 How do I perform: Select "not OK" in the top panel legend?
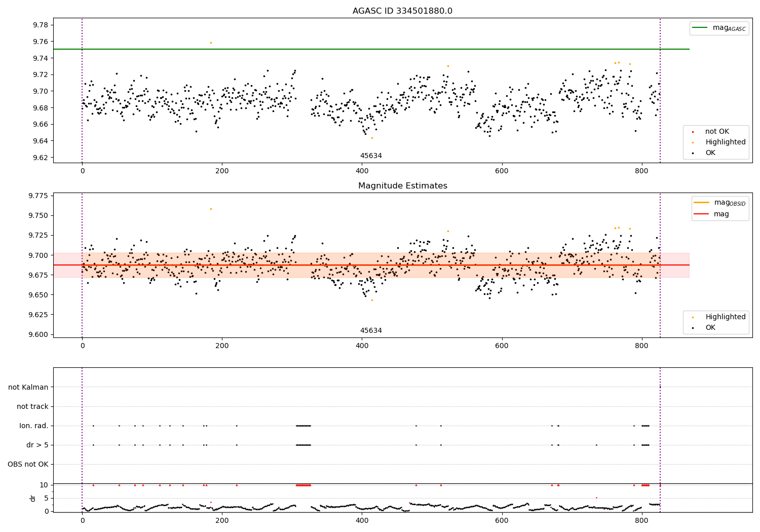[x=717, y=132]
